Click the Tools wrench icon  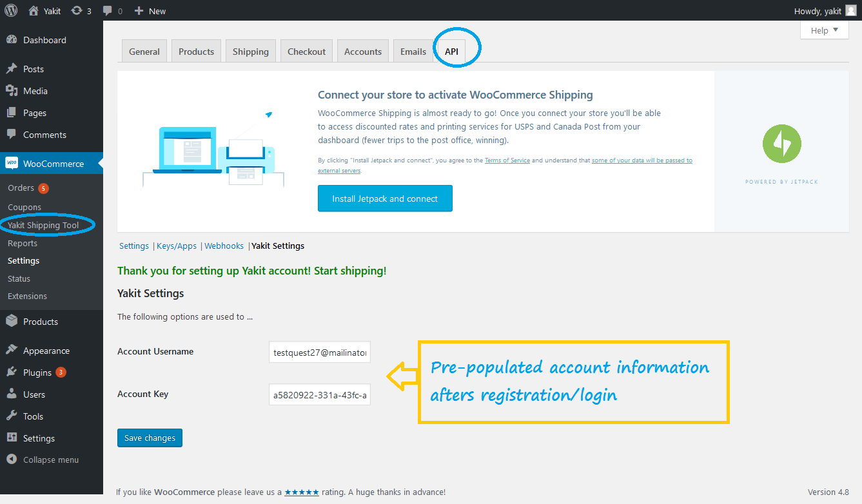[12, 416]
